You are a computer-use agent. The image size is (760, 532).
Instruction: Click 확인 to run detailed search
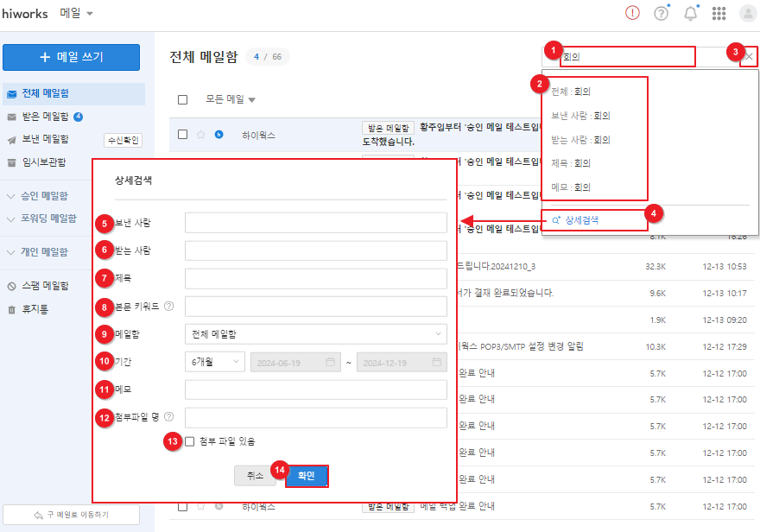(x=307, y=475)
